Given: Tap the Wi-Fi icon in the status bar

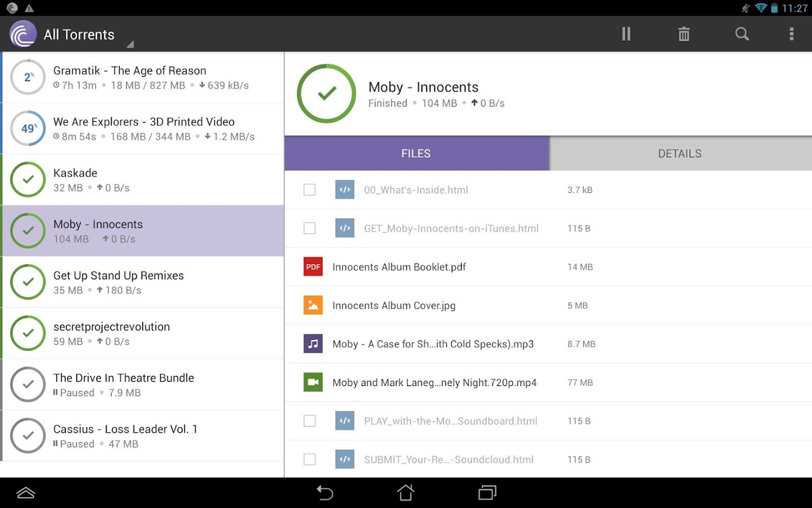Looking at the screenshot, I should pyautogui.click(x=761, y=8).
